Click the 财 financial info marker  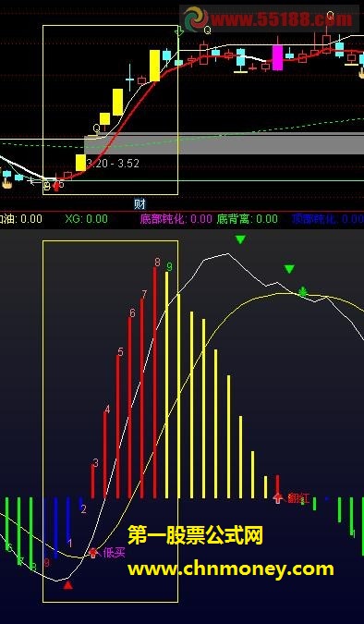[140, 204]
